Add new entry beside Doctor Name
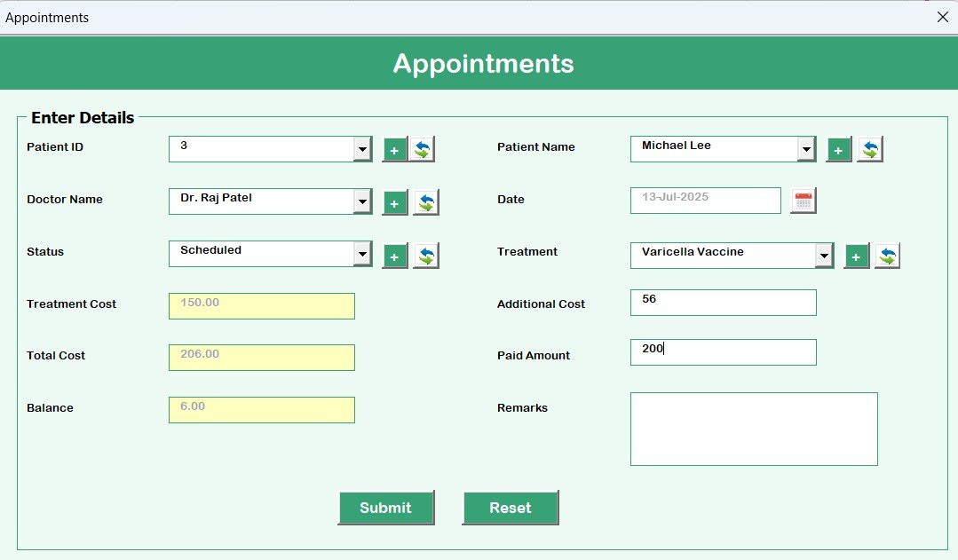958x560 pixels. (x=395, y=202)
